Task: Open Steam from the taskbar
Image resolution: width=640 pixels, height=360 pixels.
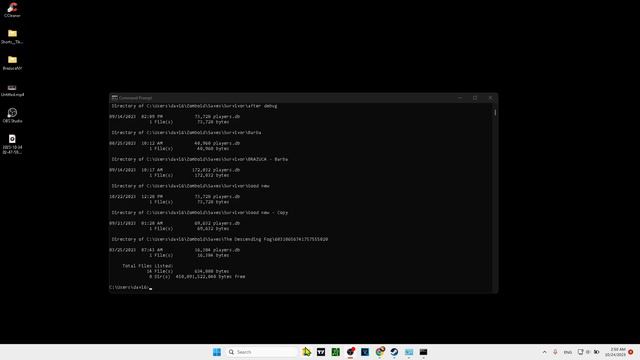Action: tap(394, 352)
